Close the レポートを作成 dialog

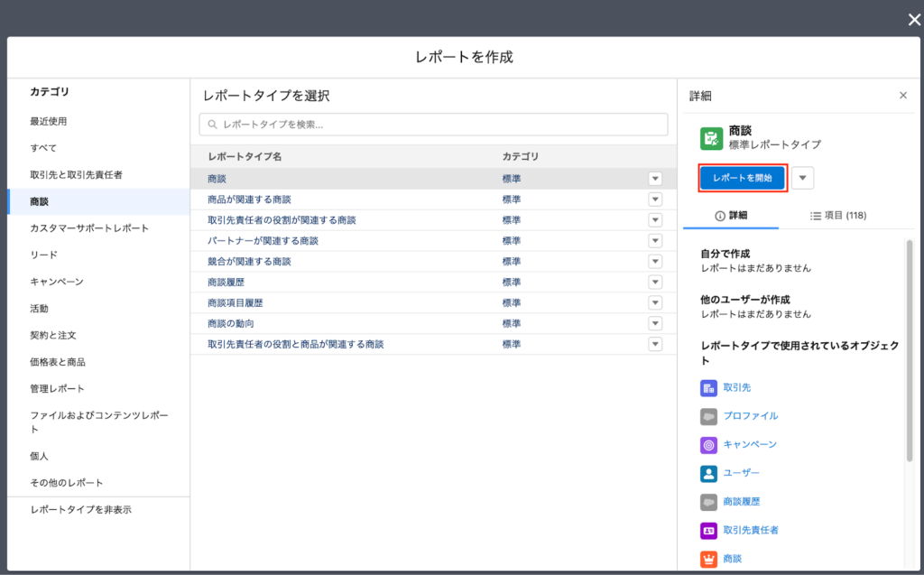pyautogui.click(x=914, y=20)
